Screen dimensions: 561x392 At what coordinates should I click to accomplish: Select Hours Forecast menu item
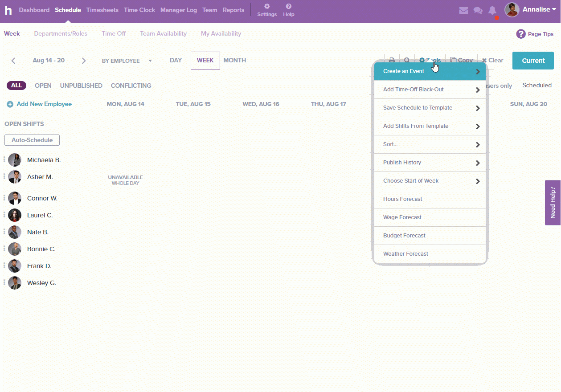point(430,199)
